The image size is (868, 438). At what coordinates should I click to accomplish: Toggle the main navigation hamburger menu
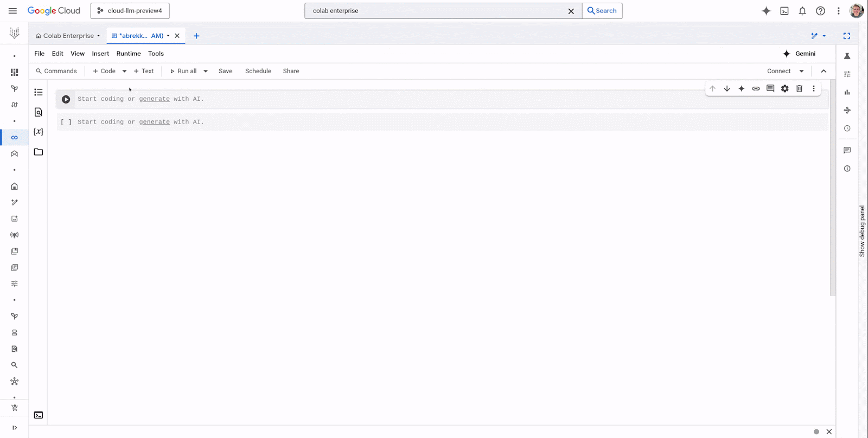click(x=12, y=11)
